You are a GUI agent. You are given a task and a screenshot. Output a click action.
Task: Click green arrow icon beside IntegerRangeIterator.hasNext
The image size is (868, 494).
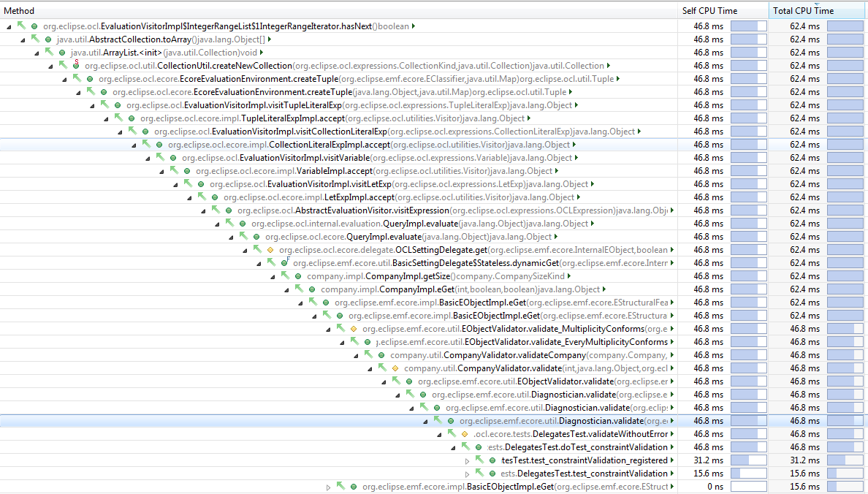[21, 26]
